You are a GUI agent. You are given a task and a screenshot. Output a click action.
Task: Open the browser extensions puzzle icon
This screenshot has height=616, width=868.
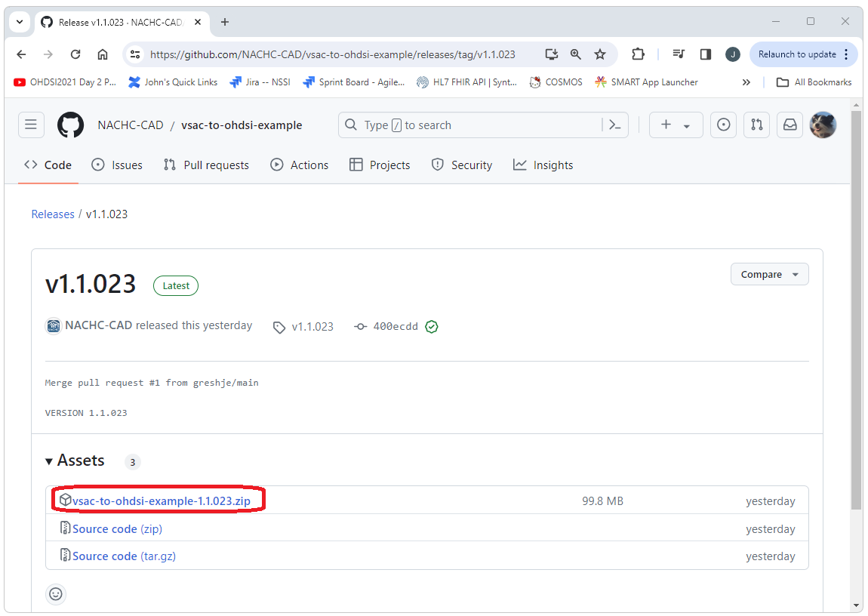[x=639, y=54]
